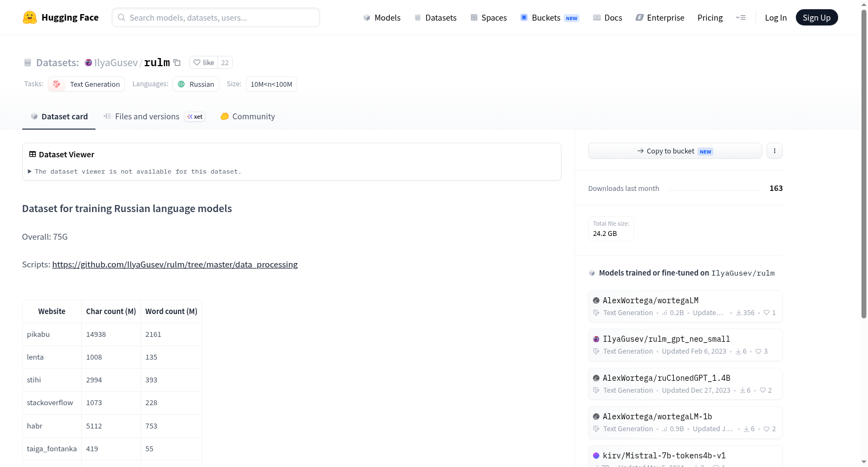
Task: Open the Community tab
Action: pyautogui.click(x=248, y=116)
